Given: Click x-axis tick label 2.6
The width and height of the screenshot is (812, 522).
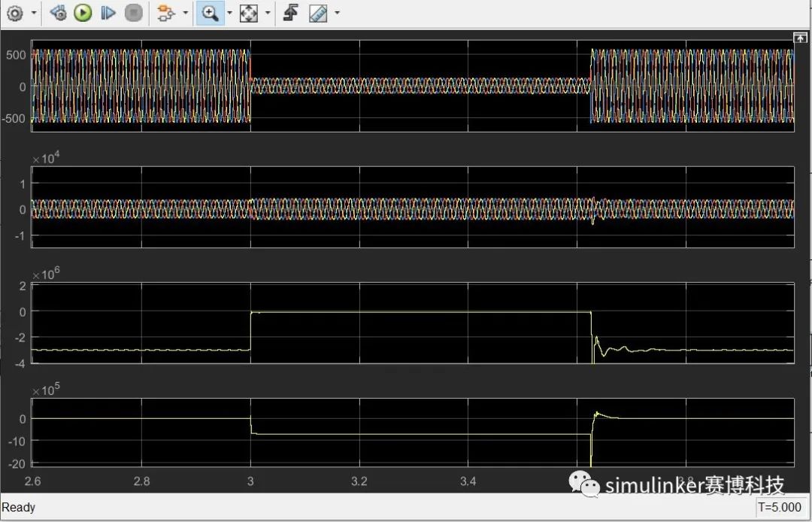Looking at the screenshot, I should 32,481.
